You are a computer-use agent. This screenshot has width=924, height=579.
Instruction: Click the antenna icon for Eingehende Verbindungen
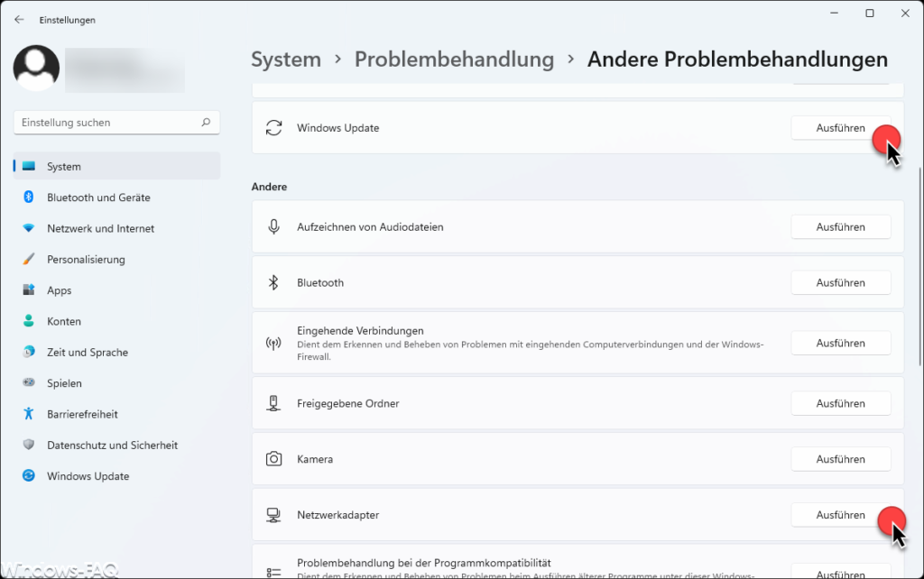tap(273, 343)
